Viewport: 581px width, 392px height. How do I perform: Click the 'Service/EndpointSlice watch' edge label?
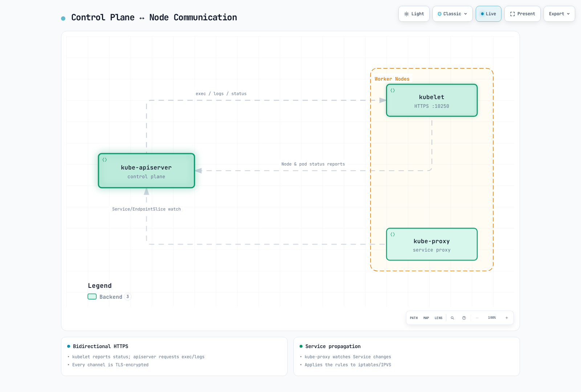pos(146,209)
